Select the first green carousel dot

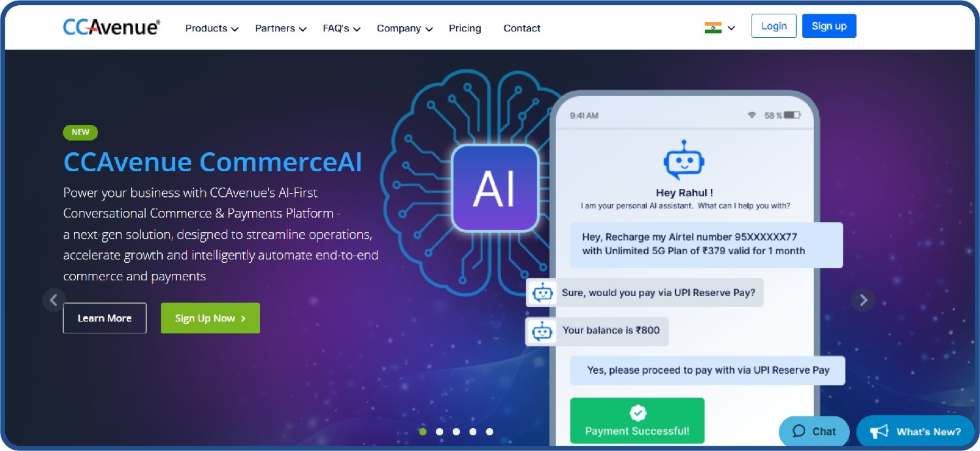click(423, 431)
